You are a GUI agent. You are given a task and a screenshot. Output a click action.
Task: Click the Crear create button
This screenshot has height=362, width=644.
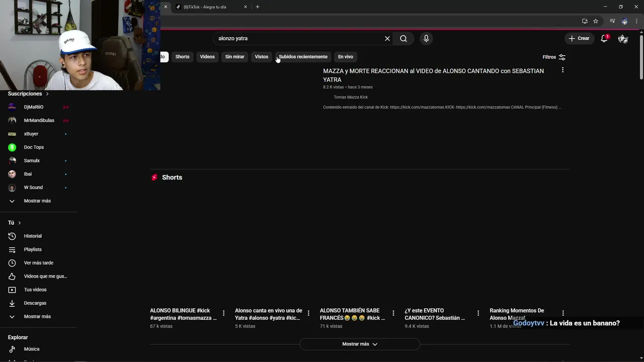[579, 38]
